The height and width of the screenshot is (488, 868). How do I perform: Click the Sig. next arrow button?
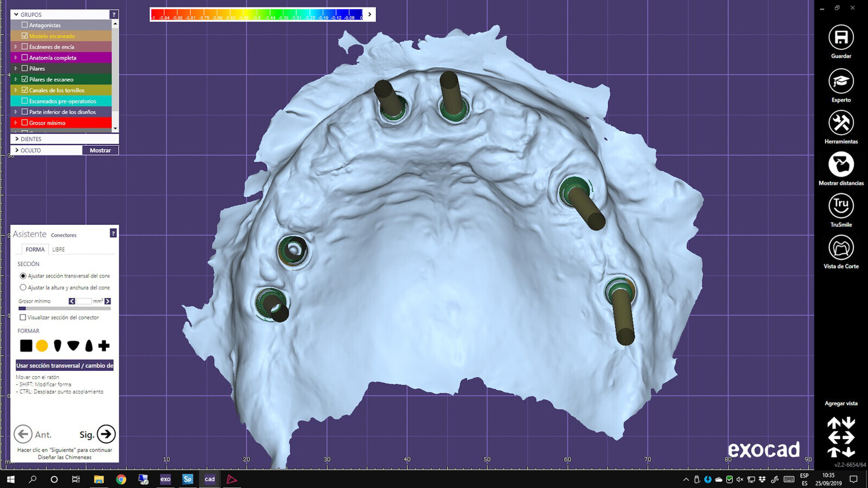pyautogui.click(x=106, y=434)
